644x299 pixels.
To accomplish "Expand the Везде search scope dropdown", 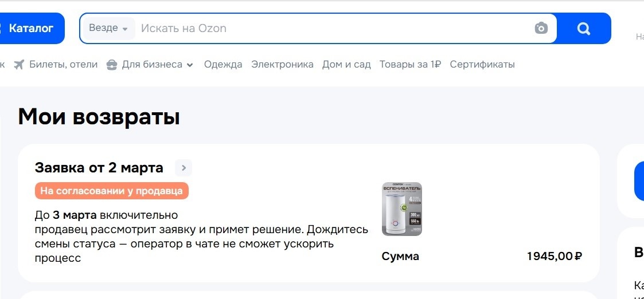I will tap(109, 28).
